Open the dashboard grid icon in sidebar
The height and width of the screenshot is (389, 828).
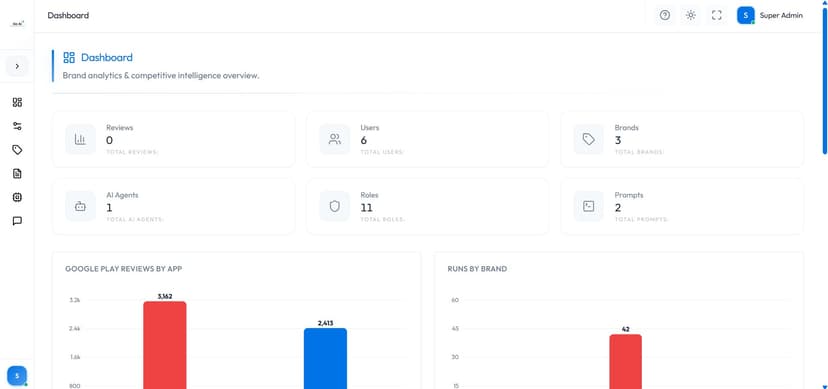tap(17, 102)
